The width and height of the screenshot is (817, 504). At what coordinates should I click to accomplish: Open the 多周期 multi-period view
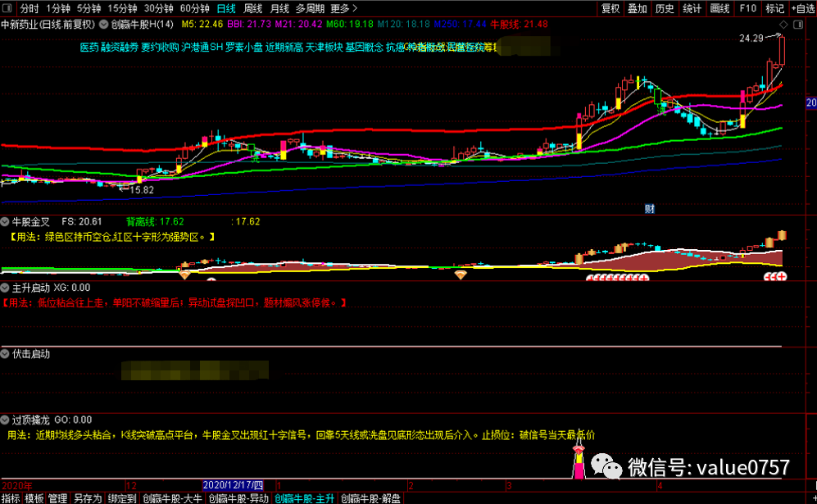point(310,8)
